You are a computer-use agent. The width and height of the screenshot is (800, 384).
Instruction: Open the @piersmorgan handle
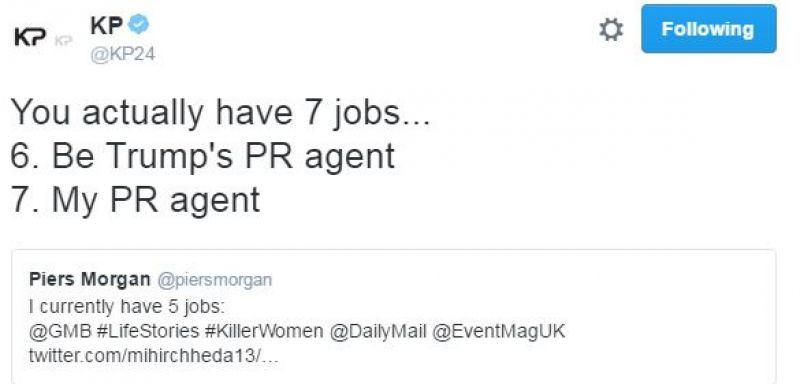(214, 280)
